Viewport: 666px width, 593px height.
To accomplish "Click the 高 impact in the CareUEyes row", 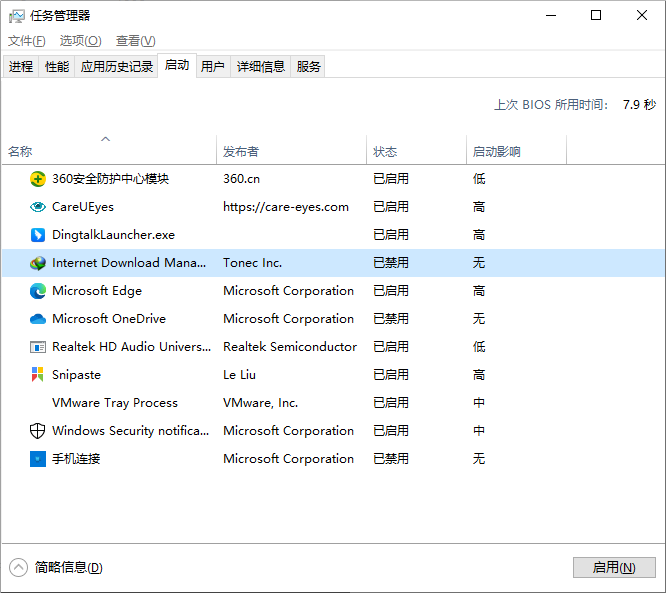I will pos(479,207).
